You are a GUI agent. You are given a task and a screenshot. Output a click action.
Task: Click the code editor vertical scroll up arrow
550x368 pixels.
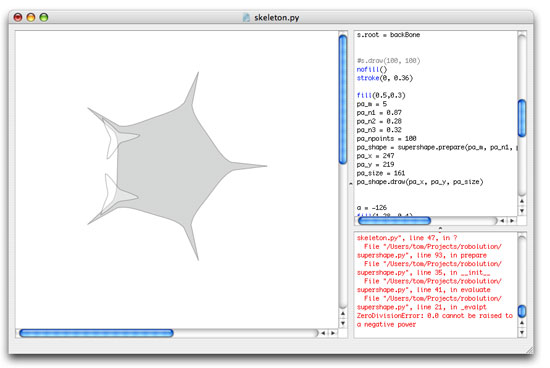[522, 201]
